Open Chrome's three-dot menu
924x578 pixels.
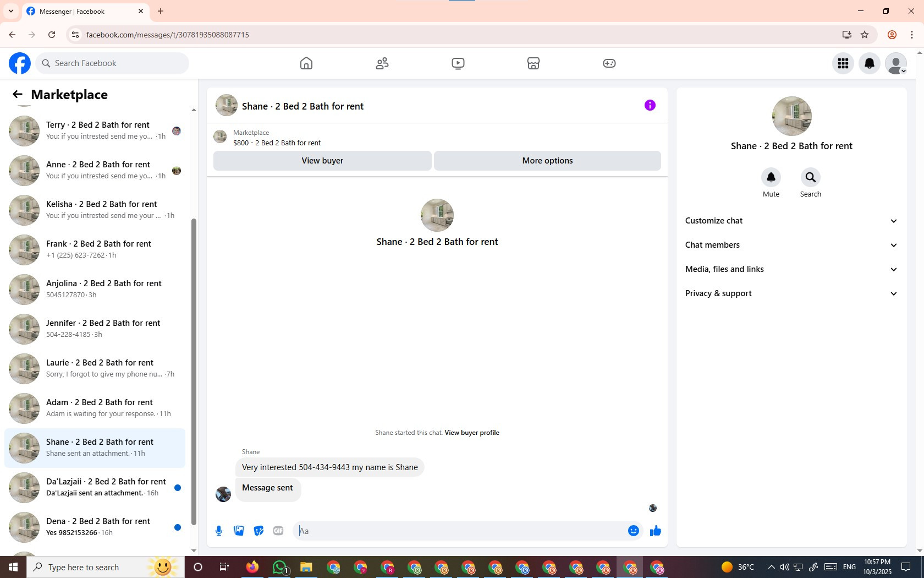coord(912,35)
